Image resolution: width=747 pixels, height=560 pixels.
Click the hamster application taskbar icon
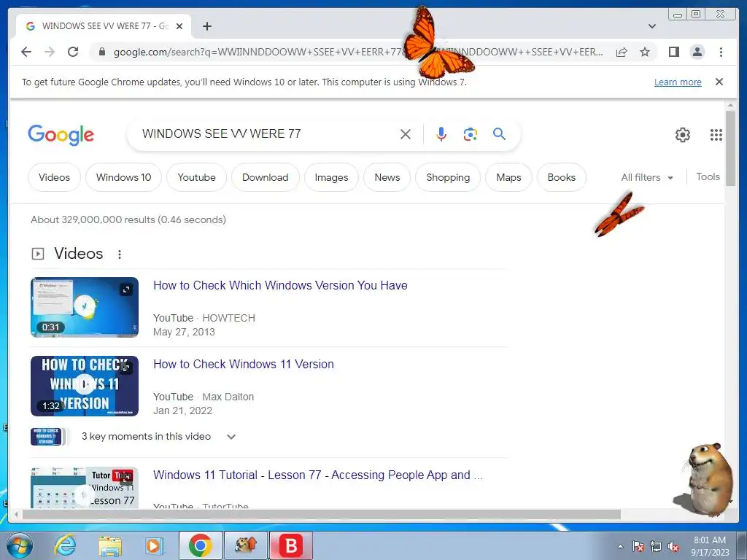[x=246, y=545]
